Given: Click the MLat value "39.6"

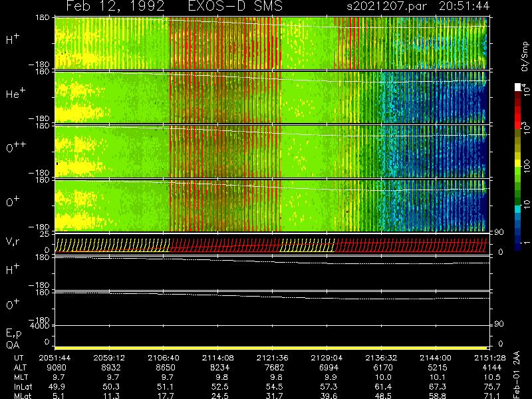Looking at the screenshot, I should coord(329,396).
